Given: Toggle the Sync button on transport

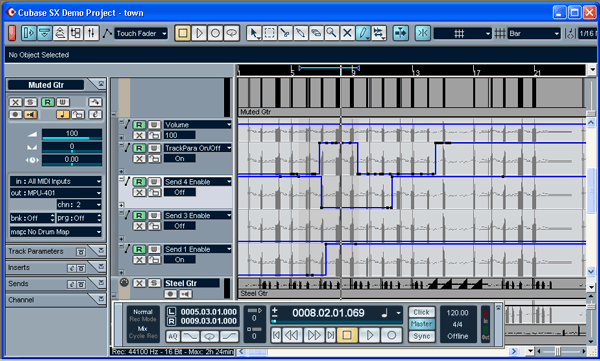Looking at the screenshot, I should (421, 336).
